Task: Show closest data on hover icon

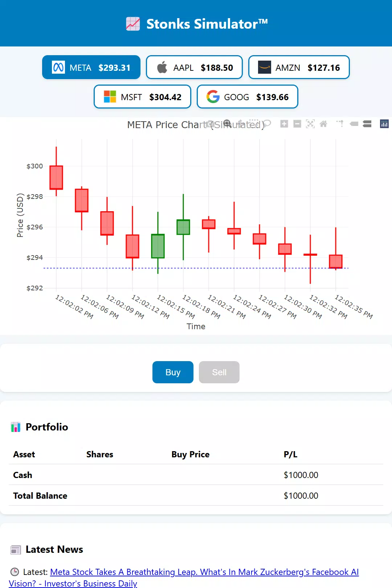Action: (x=354, y=124)
